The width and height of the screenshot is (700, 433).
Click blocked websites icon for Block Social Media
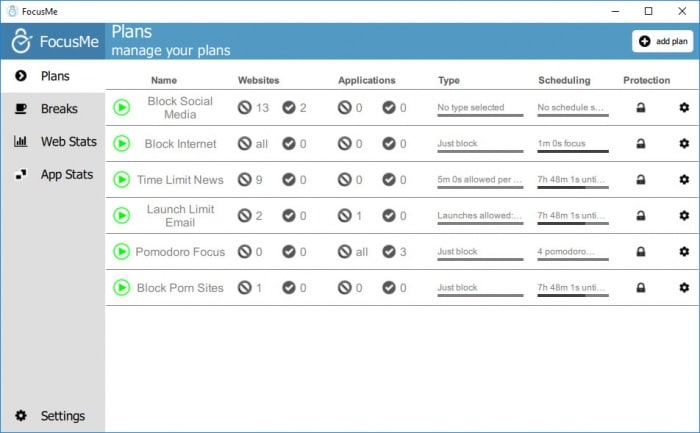[245, 108]
